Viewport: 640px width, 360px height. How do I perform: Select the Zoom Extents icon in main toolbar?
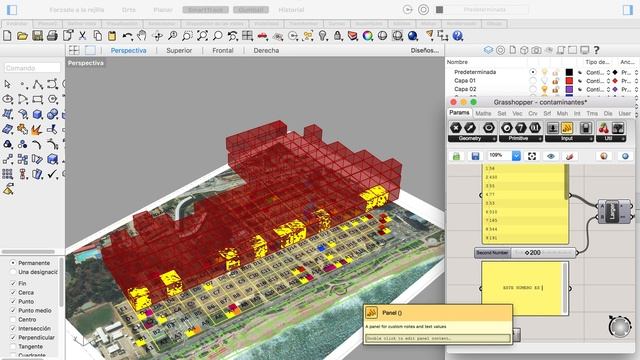202,36
